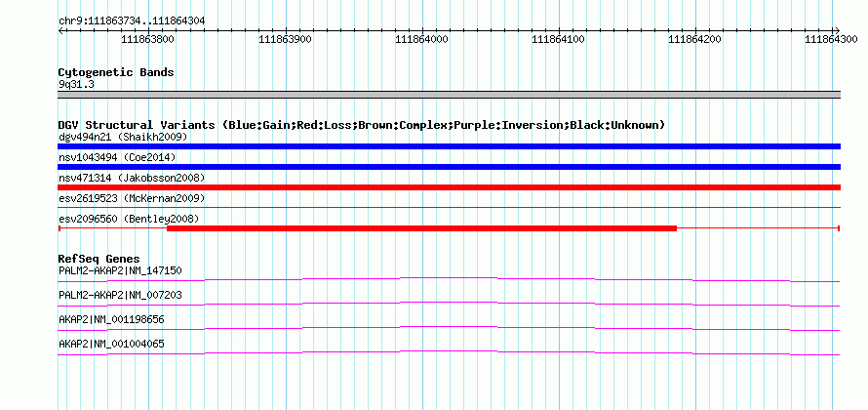Image resolution: width=868 pixels, height=410 pixels.
Task: Select the PALM2-AKAP2 NM_147150 transcript line
Action: click(450, 279)
